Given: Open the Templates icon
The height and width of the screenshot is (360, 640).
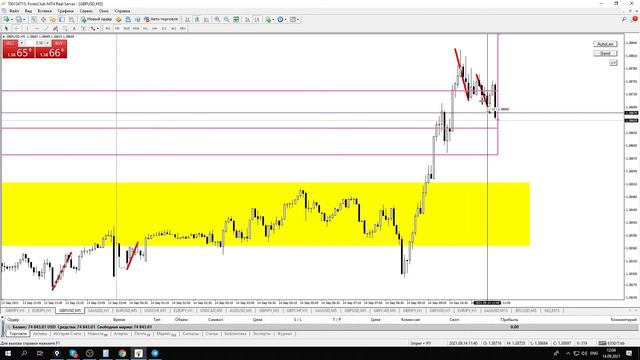Looking at the screenshot, I should [x=293, y=19].
